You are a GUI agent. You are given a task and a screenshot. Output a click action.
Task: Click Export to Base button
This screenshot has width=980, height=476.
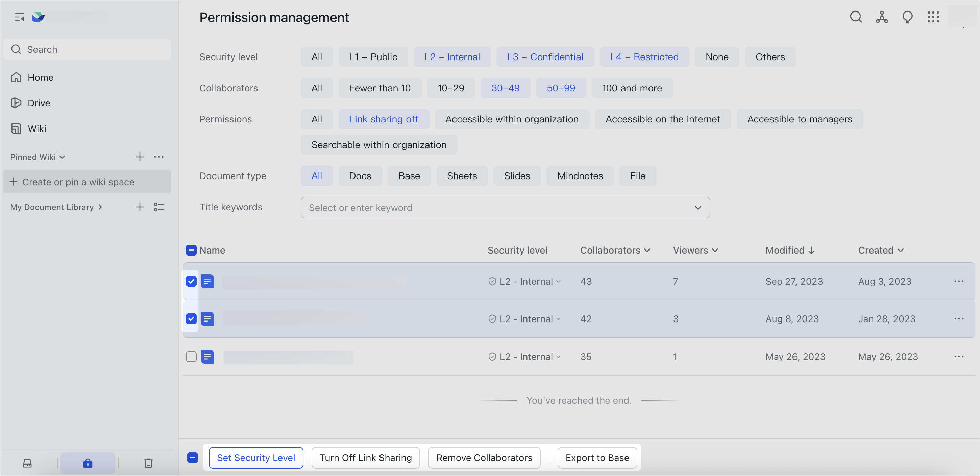tap(597, 458)
